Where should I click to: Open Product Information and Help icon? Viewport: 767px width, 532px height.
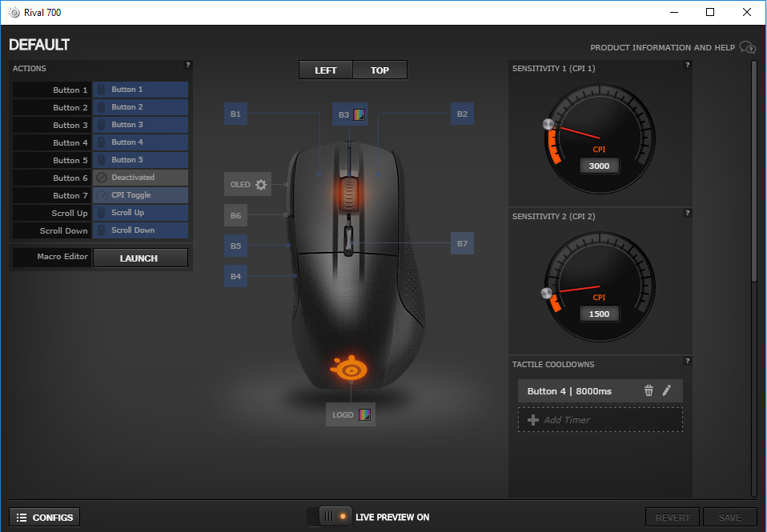click(747, 47)
